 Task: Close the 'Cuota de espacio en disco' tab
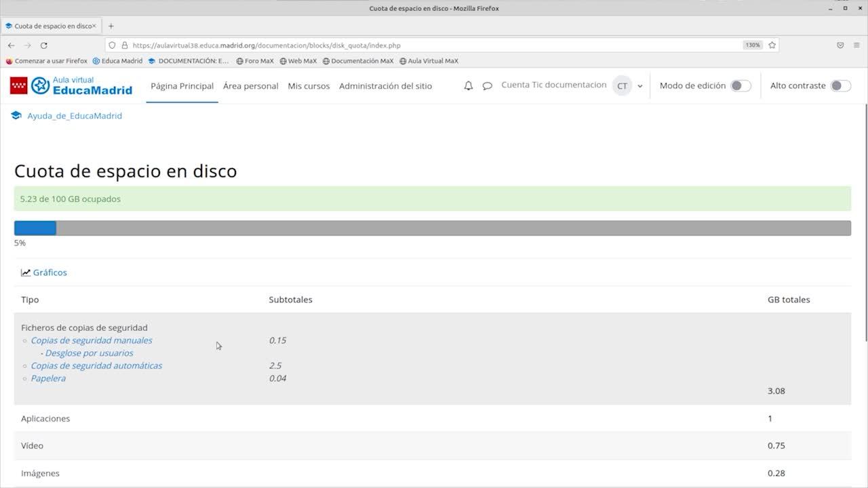coord(94,26)
